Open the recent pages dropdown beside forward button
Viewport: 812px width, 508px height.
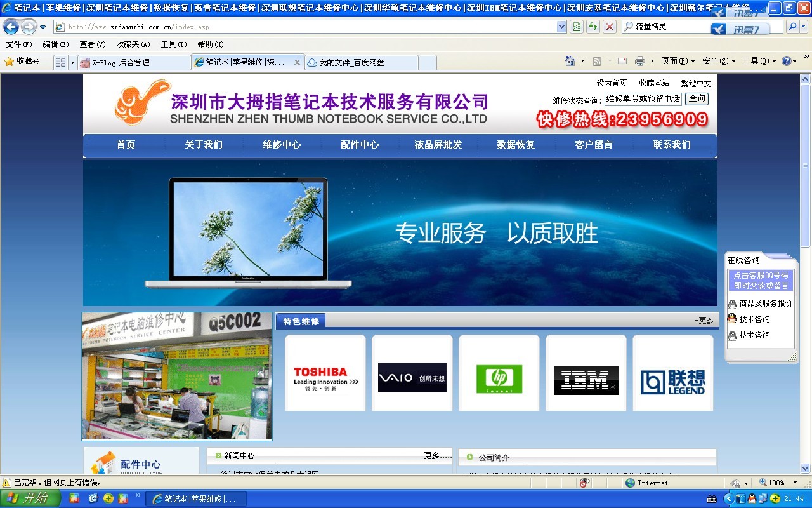pos(43,27)
